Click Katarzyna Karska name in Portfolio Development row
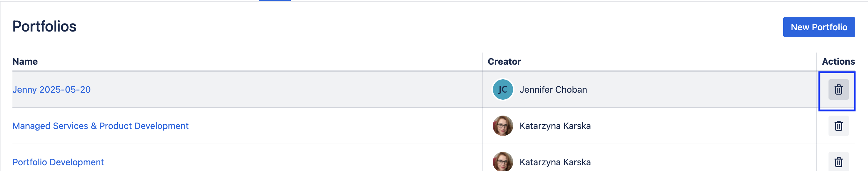 pos(555,162)
